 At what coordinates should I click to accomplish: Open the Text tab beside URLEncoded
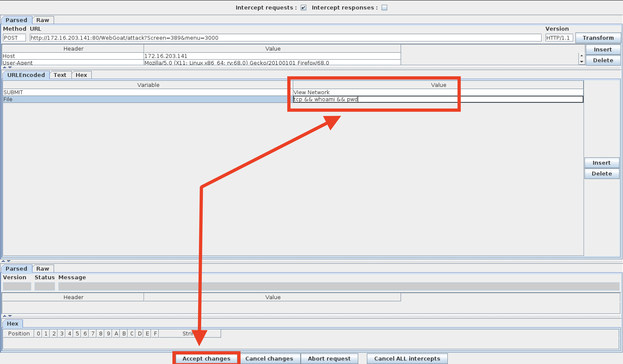(x=60, y=75)
